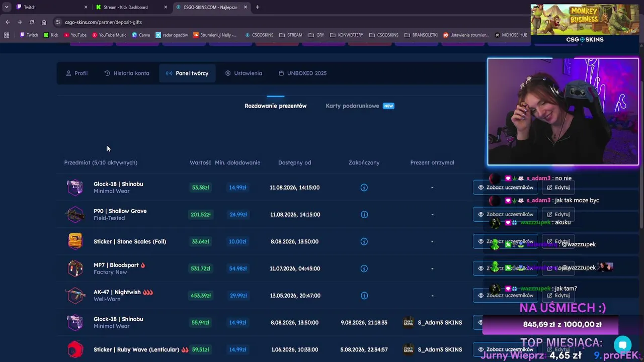Click the 'Przedmiot (5/10 aktywnych)' column header
Viewport: 644px width, 362px height.
[x=101, y=163]
